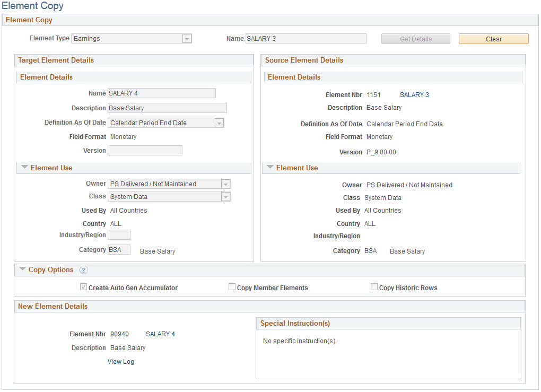Screen dimensions: 541x392
Task: Open the SALARY 3 link in Source Element Details
Action: coord(414,94)
